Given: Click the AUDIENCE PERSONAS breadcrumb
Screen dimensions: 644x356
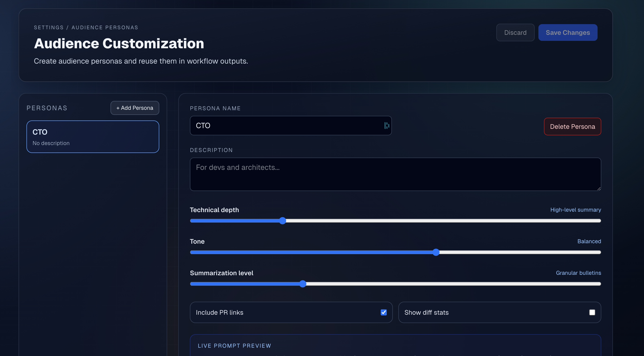Looking at the screenshot, I should coord(105,27).
